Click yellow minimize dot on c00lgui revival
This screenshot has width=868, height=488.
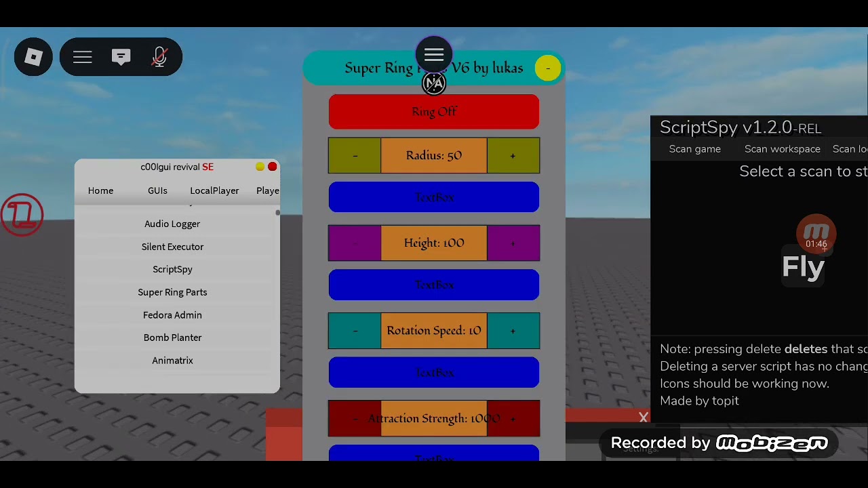[x=260, y=167]
